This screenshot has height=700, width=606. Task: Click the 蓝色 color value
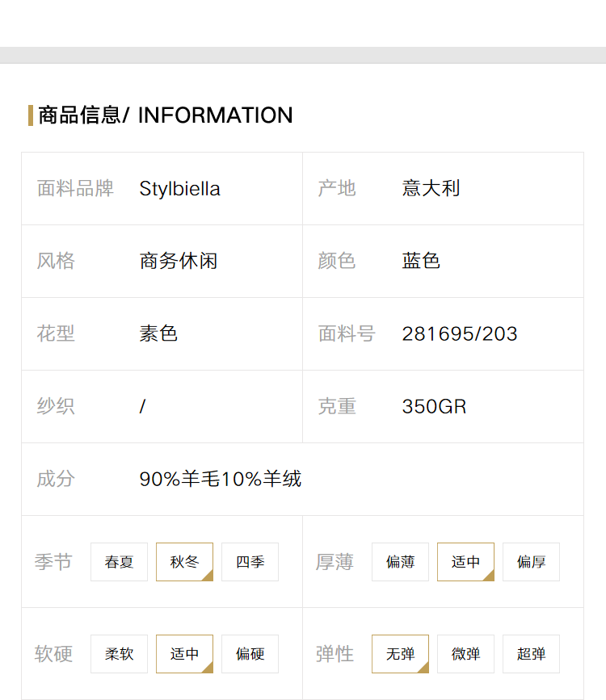point(421,261)
